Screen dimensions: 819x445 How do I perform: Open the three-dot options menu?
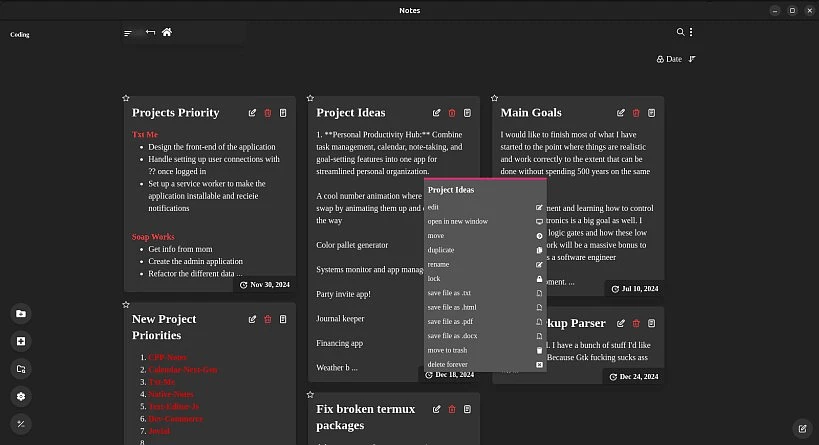point(691,32)
